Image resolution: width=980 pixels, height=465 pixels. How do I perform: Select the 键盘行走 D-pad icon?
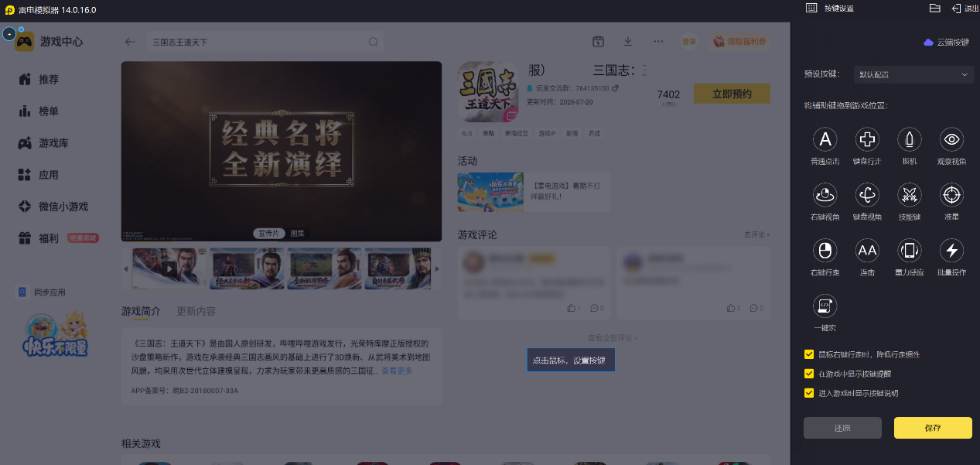pyautogui.click(x=867, y=139)
